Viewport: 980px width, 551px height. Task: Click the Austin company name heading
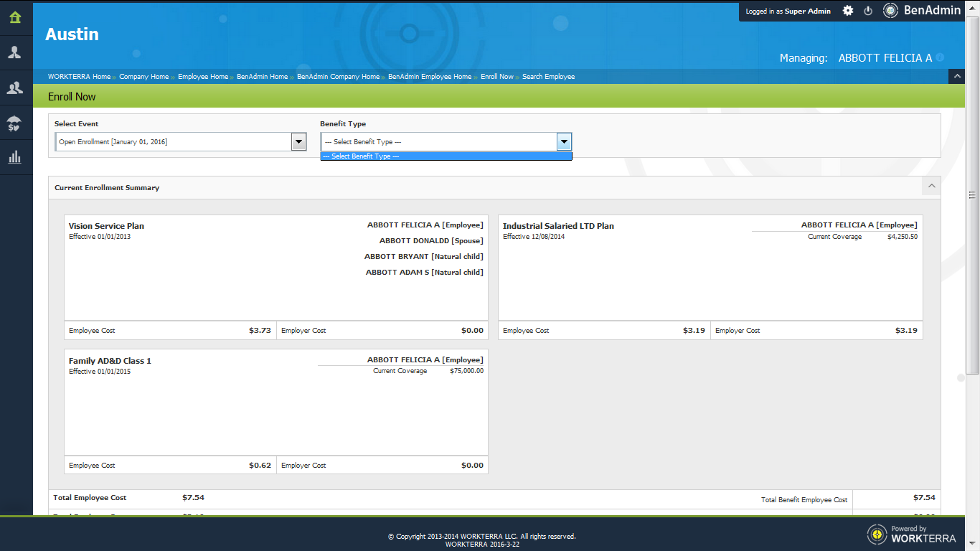click(72, 34)
